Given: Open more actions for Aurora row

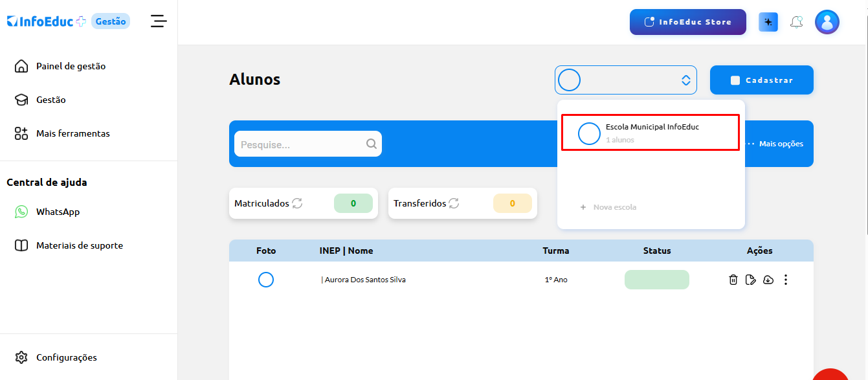Looking at the screenshot, I should (x=786, y=280).
